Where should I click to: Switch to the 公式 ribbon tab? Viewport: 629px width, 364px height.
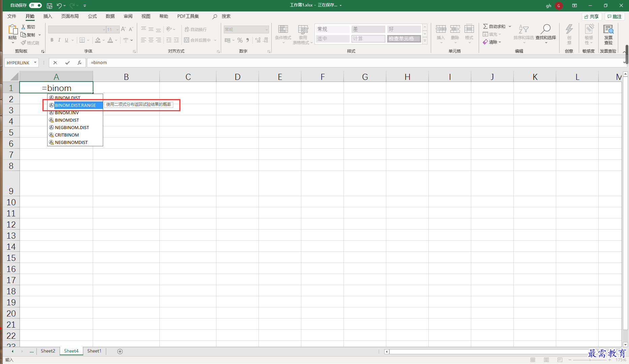(x=92, y=16)
